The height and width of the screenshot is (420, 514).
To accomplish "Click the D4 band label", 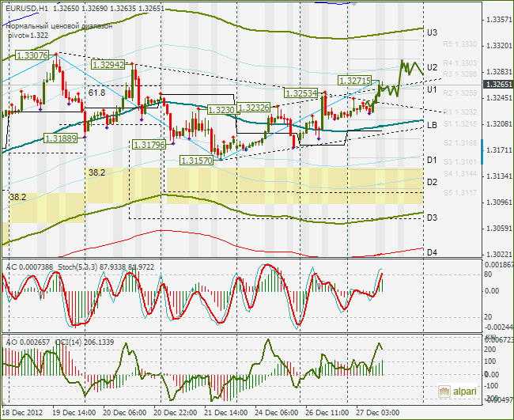I will point(432,252).
